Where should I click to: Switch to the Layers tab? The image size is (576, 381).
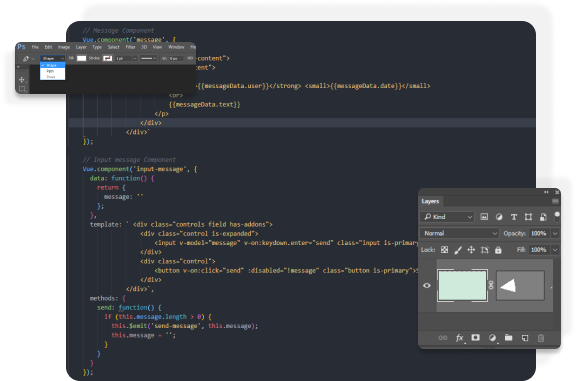click(x=430, y=201)
